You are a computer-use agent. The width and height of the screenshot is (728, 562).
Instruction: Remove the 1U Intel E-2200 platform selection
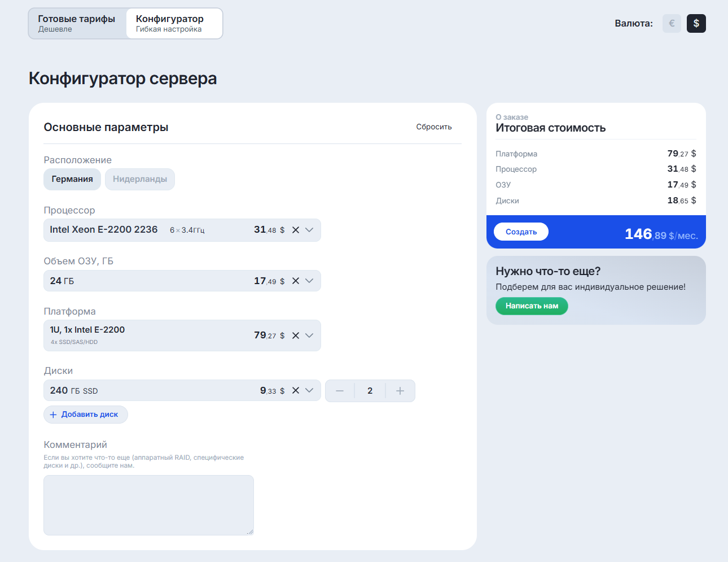click(295, 336)
